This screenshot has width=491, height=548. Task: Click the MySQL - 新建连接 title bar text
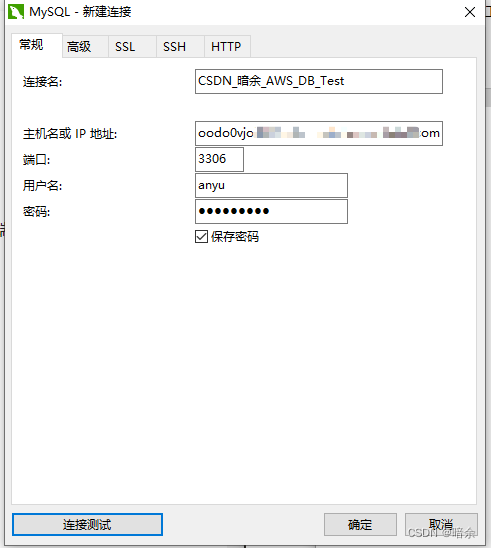[x=80, y=12]
